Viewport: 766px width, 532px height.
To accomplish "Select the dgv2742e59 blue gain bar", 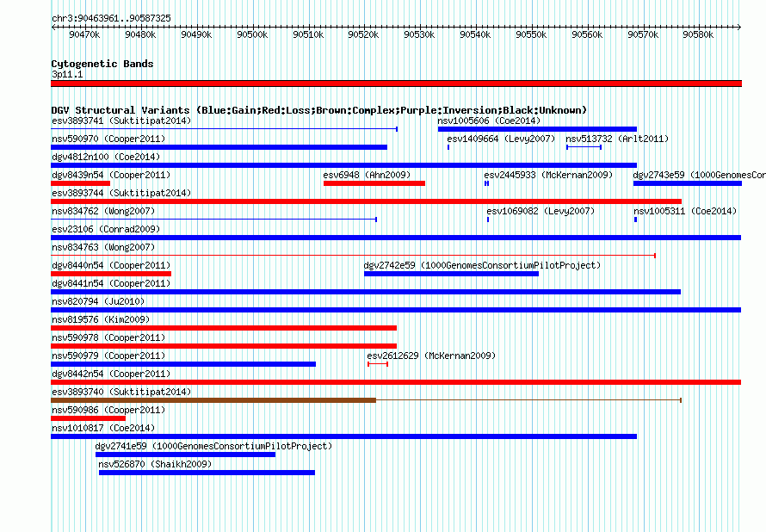I will click(x=451, y=274).
